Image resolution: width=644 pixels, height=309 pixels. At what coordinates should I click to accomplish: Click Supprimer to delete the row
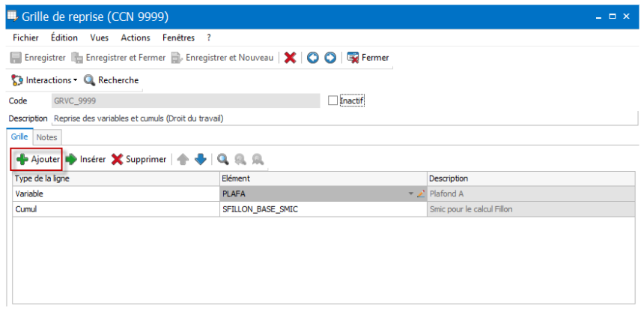[x=139, y=159]
